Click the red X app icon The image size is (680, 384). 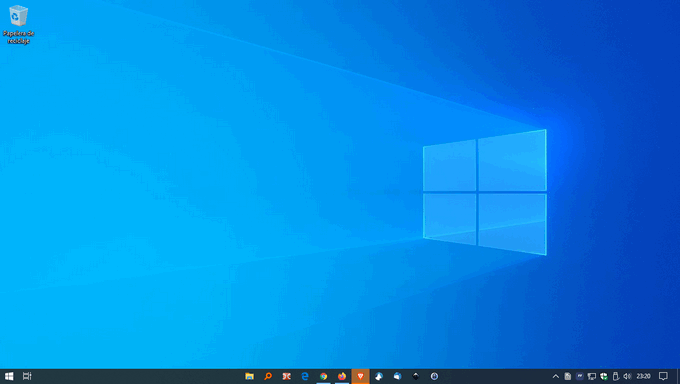pyautogui.click(x=287, y=376)
